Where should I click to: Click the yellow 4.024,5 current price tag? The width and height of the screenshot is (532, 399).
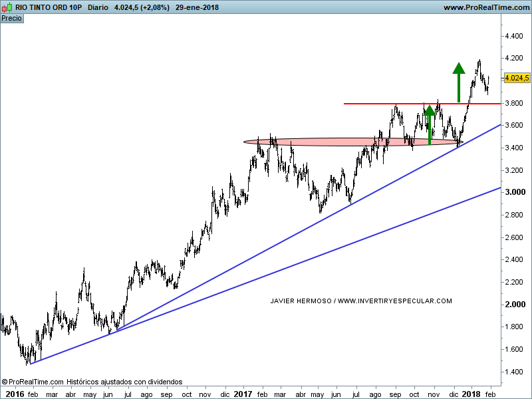pyautogui.click(x=516, y=78)
